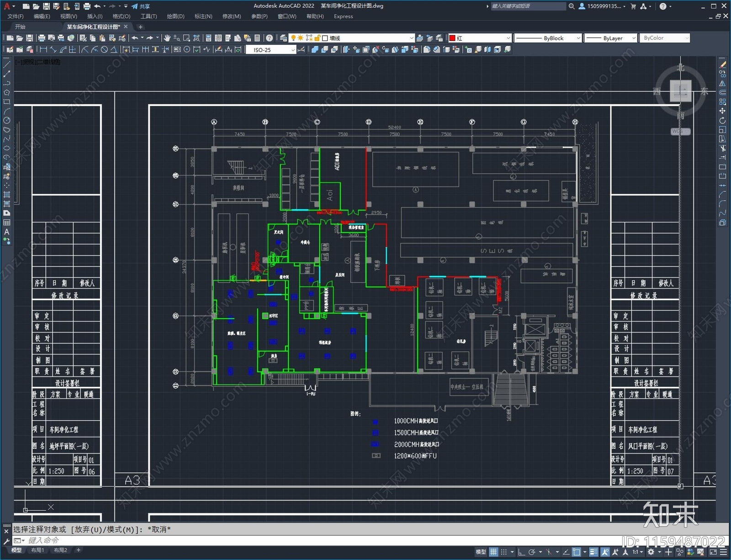Toggle grid display in status bar
731x560 pixels.
tap(493, 552)
